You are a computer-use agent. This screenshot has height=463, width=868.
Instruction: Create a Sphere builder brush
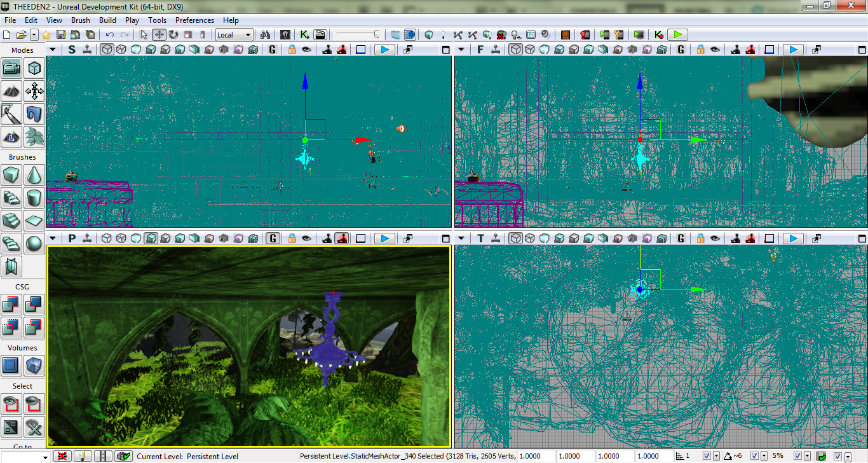tap(34, 244)
